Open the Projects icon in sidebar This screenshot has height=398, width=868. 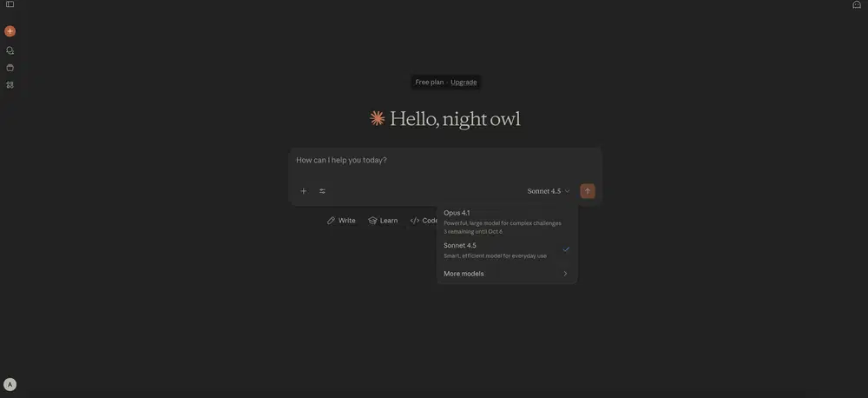click(10, 68)
